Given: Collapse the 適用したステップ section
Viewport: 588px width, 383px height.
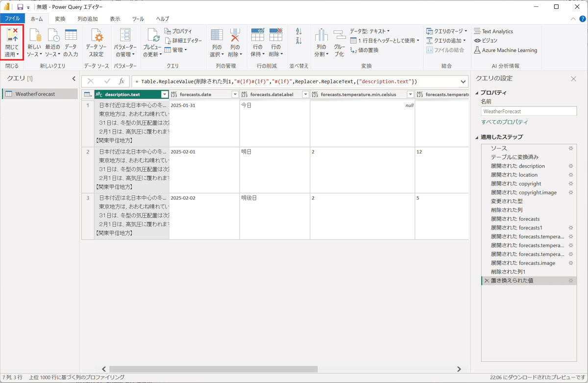Looking at the screenshot, I should coord(477,137).
